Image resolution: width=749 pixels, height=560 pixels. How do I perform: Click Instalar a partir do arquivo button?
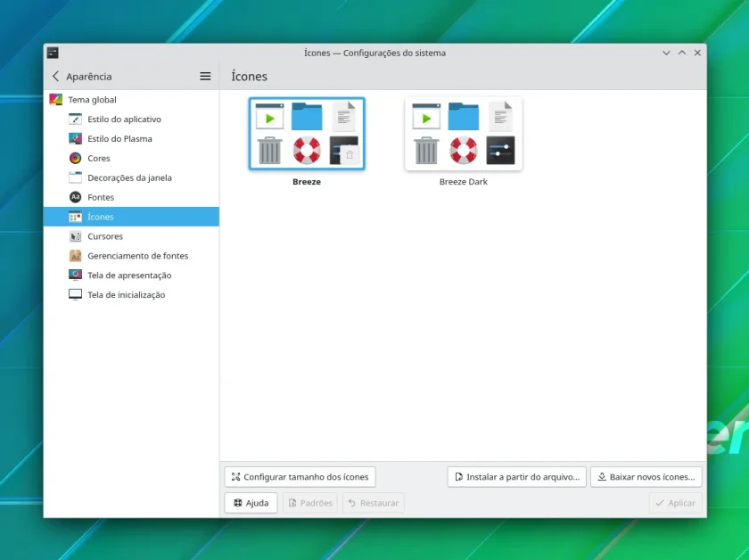[x=516, y=477]
